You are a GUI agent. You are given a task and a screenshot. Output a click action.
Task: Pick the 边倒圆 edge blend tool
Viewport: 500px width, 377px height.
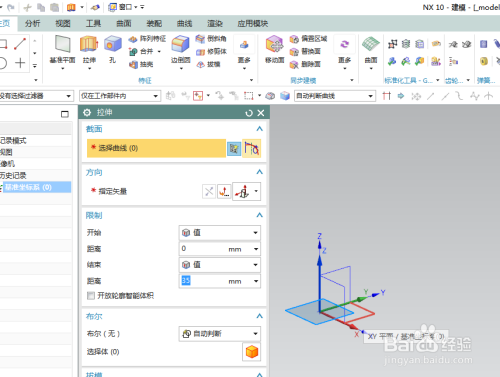180,44
